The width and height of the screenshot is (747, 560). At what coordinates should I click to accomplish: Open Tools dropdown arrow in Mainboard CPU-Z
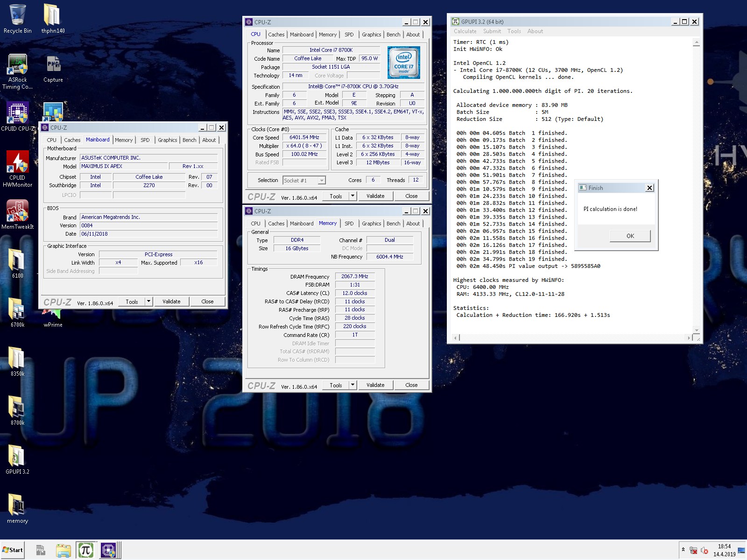click(149, 301)
